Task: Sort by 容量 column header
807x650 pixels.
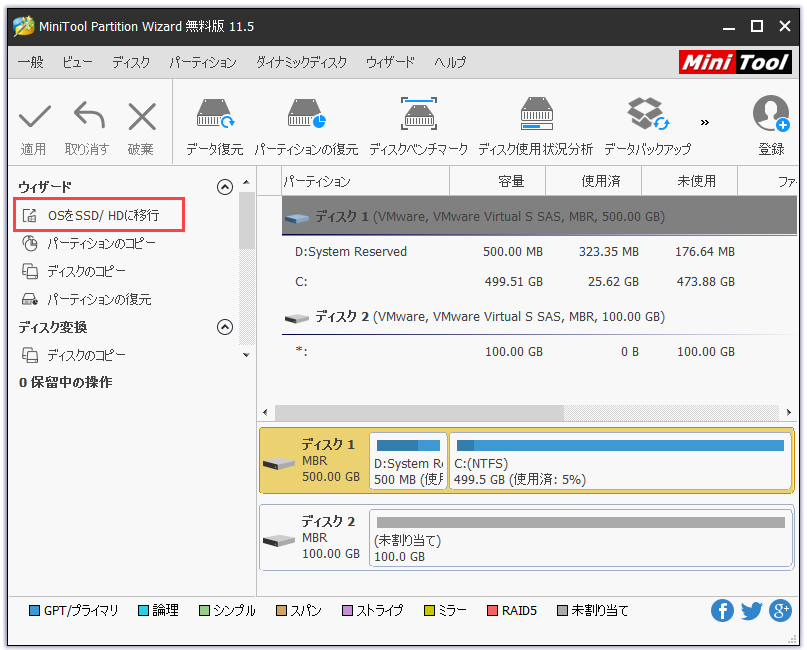Action: [497, 181]
